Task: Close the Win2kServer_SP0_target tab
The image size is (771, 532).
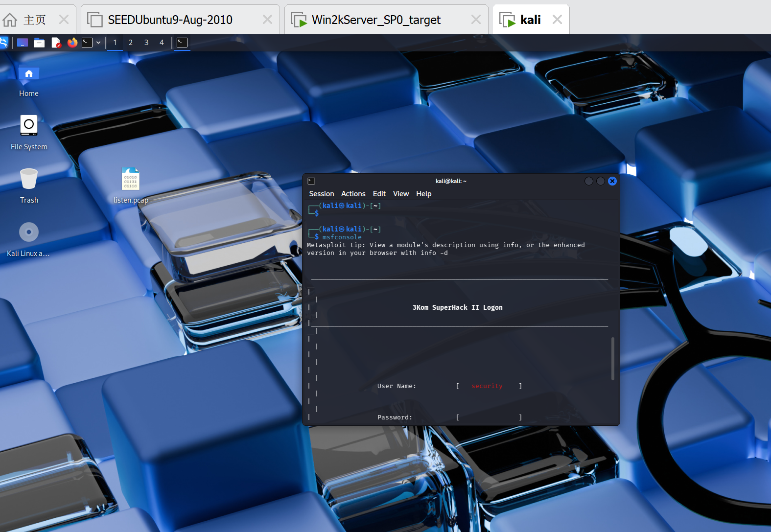Action: pyautogui.click(x=476, y=20)
